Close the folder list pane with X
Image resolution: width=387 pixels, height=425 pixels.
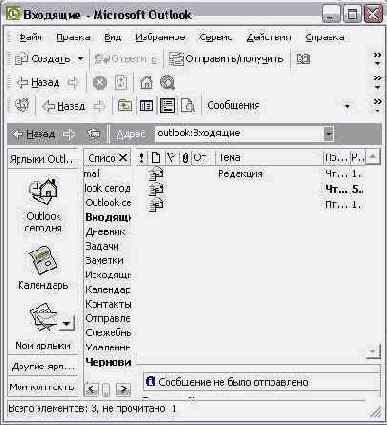pos(123,158)
